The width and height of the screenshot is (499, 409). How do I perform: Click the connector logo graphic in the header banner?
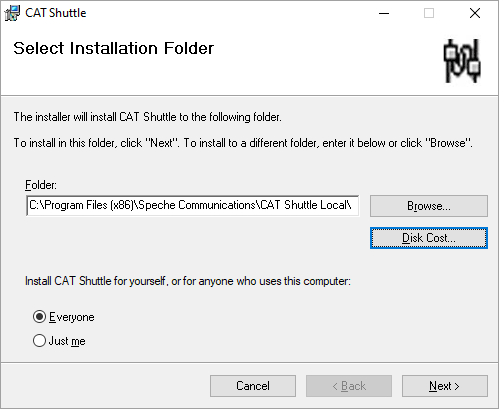click(462, 61)
